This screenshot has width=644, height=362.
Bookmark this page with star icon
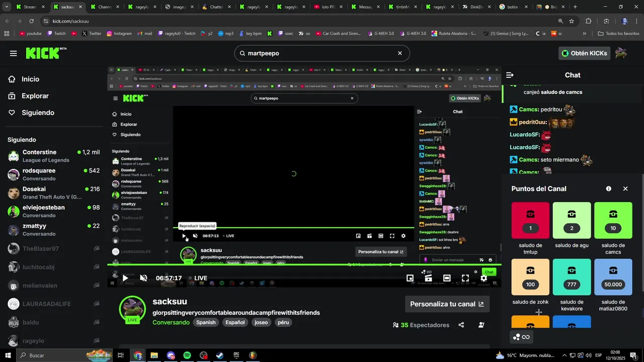tap(572, 21)
